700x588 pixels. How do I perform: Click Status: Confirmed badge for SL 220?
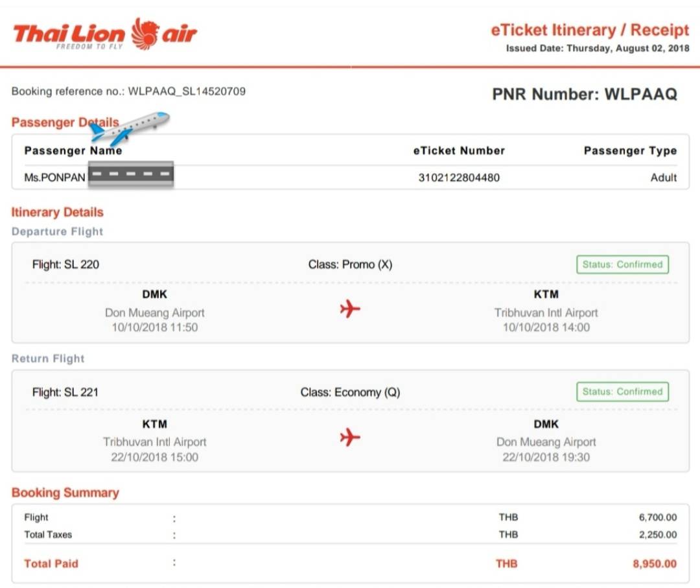[x=622, y=265]
